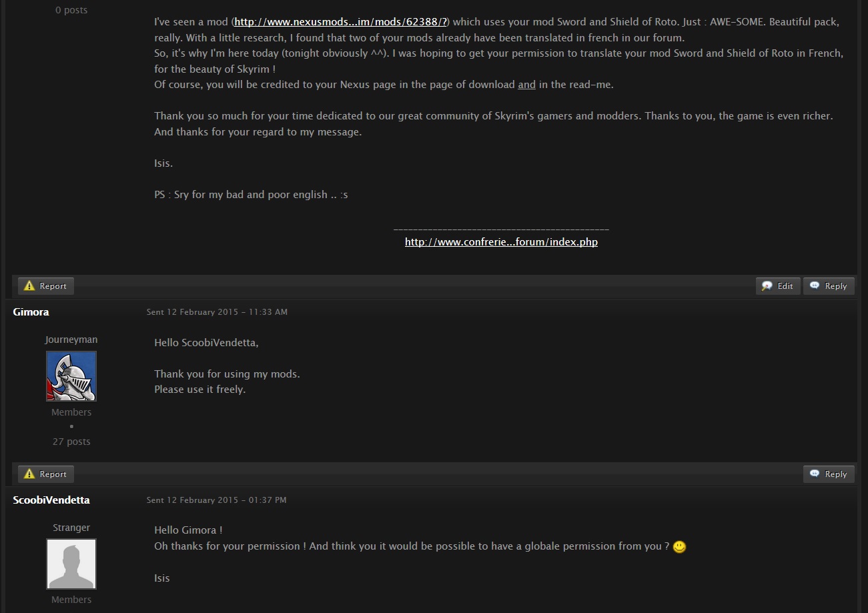Report Gimora's message

pyautogui.click(x=46, y=474)
